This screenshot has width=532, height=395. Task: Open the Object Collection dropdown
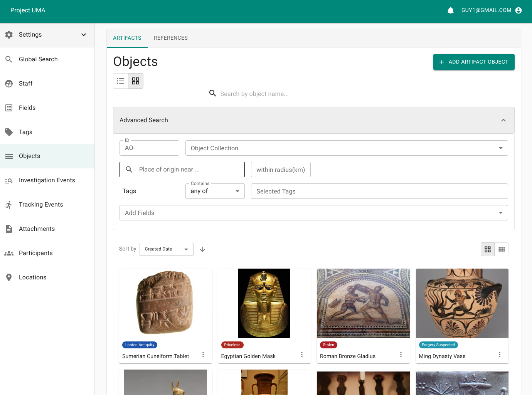tap(347, 148)
